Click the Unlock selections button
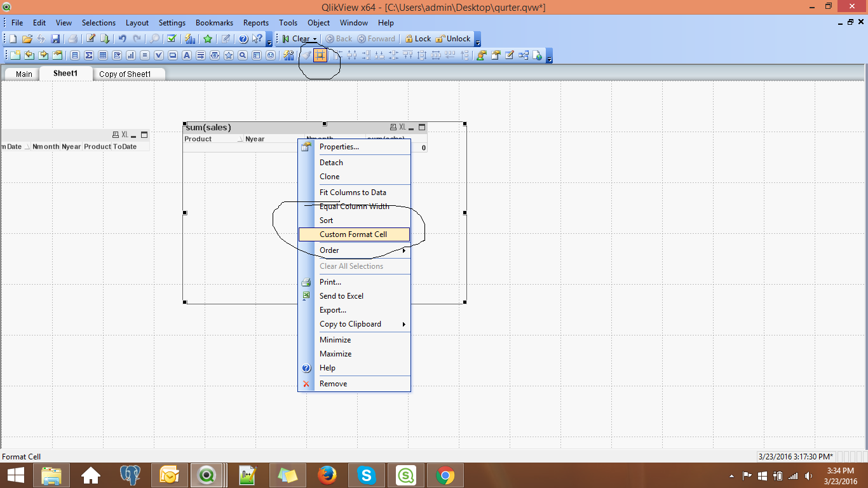 (452, 39)
